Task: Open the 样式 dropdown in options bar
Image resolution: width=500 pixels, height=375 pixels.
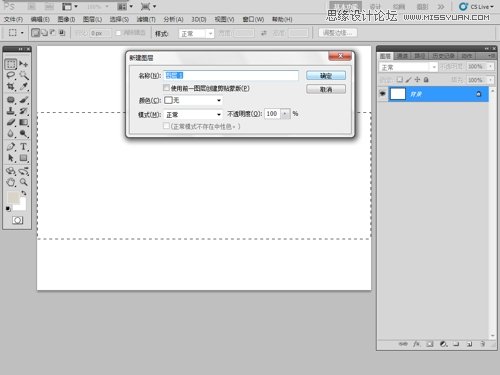Action: click(x=196, y=33)
